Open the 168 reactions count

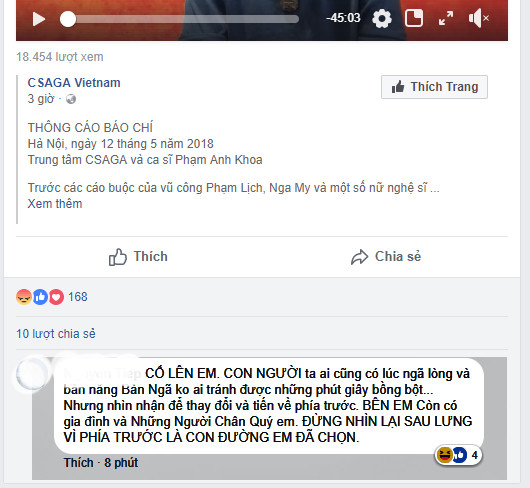pos(78,297)
